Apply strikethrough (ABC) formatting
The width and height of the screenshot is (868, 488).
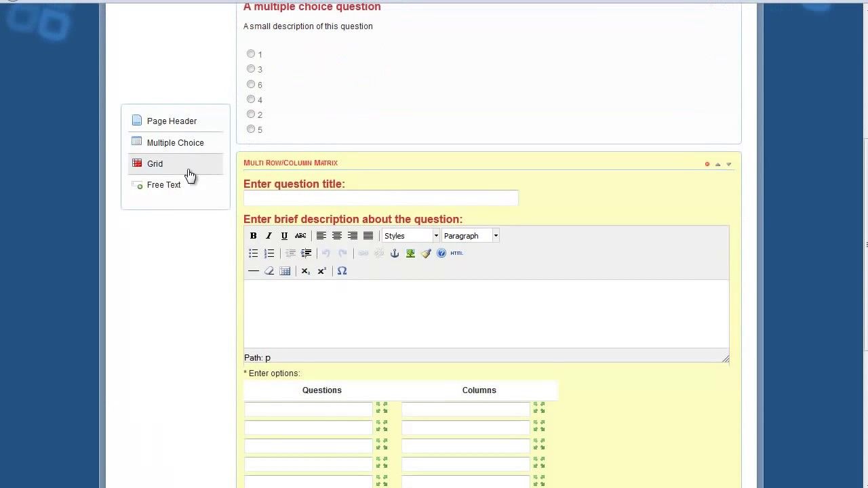coord(300,236)
